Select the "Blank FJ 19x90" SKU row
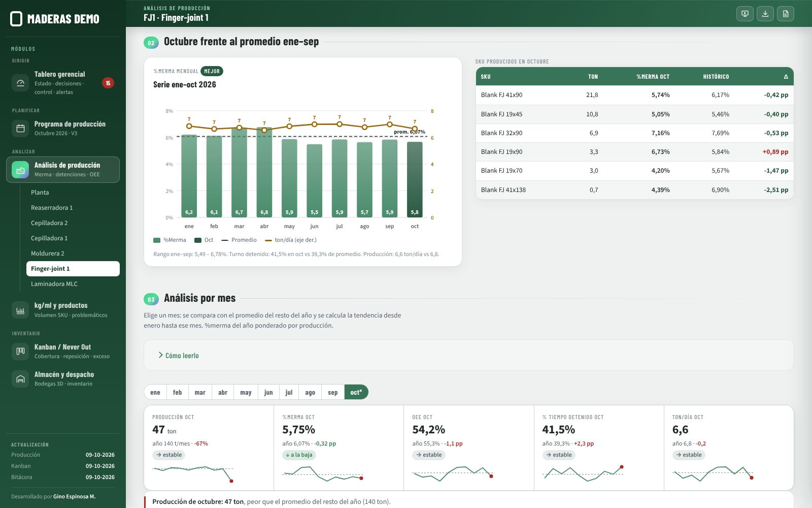 coord(634,152)
